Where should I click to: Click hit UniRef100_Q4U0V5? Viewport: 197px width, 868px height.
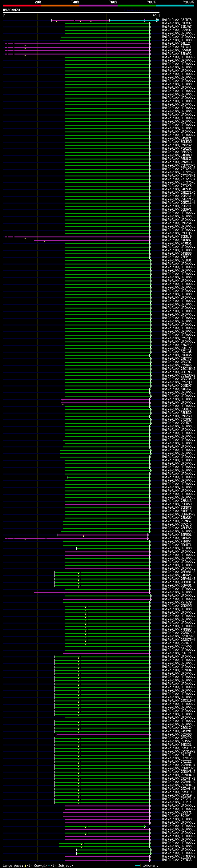[x=177, y=575]
